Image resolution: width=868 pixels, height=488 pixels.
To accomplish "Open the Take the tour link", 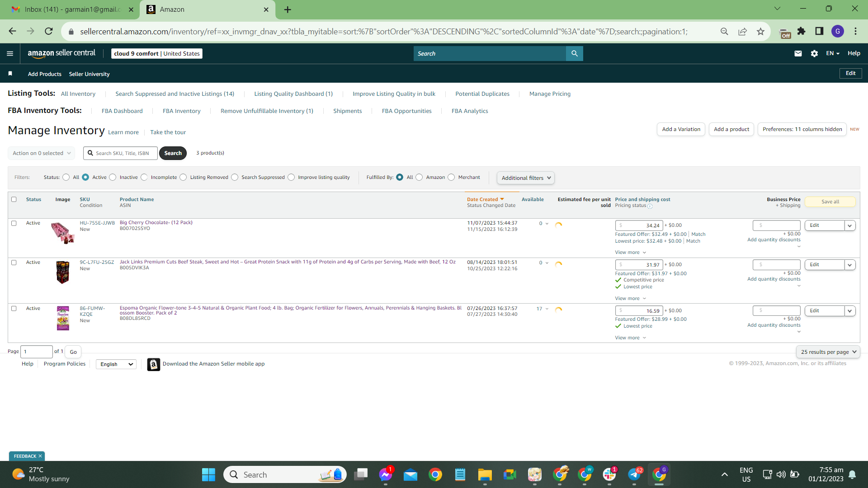I will click(168, 132).
